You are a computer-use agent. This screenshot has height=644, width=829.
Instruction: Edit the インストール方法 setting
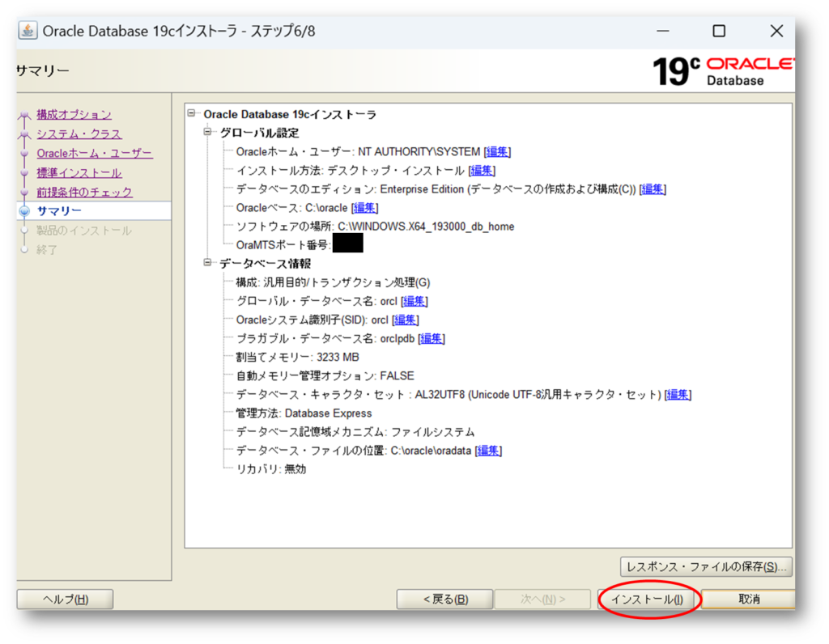(x=483, y=171)
